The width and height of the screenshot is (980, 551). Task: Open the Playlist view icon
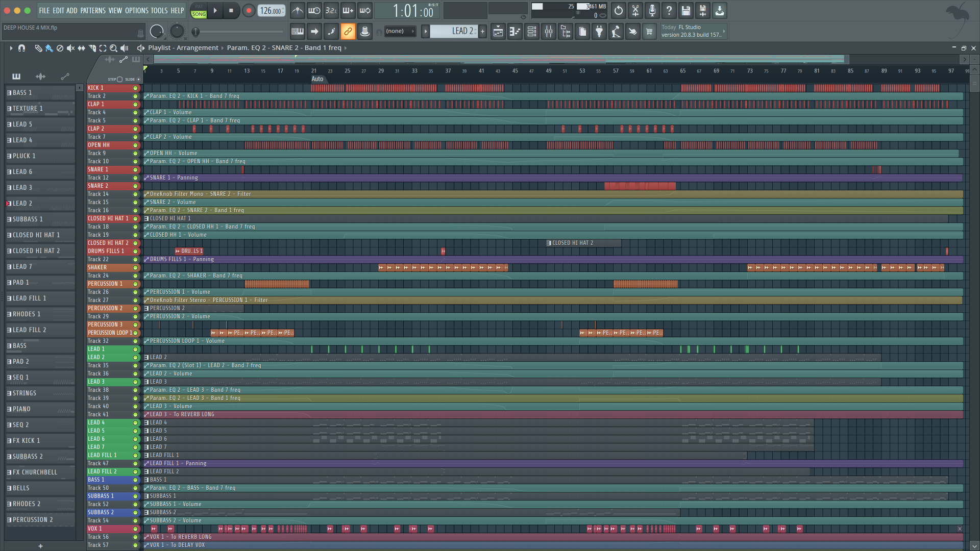pyautogui.click(x=498, y=32)
